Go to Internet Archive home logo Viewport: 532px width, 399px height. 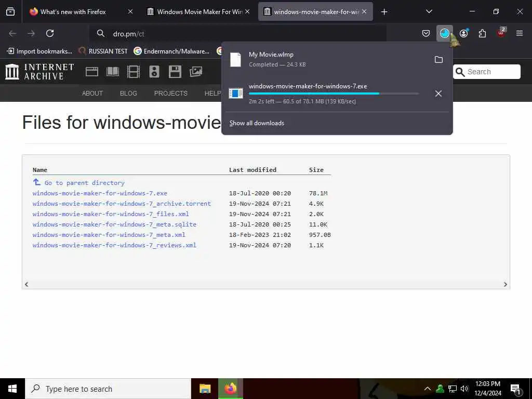point(39,72)
